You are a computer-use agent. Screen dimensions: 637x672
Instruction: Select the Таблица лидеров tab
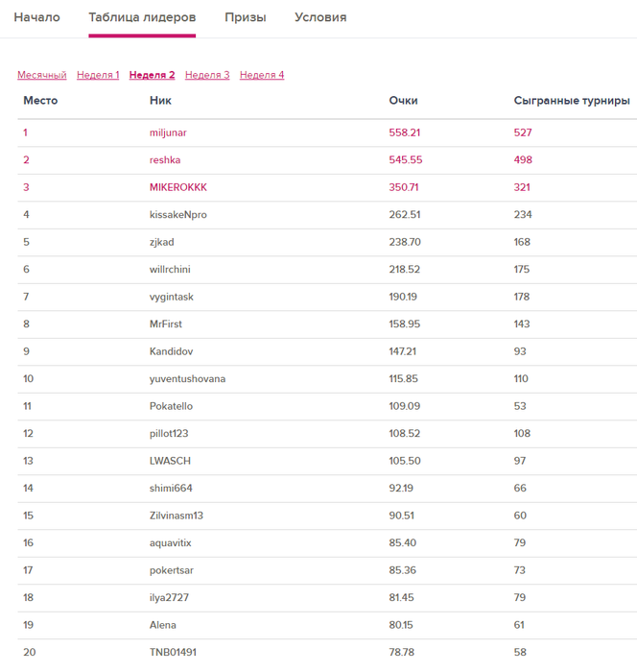pos(142,17)
